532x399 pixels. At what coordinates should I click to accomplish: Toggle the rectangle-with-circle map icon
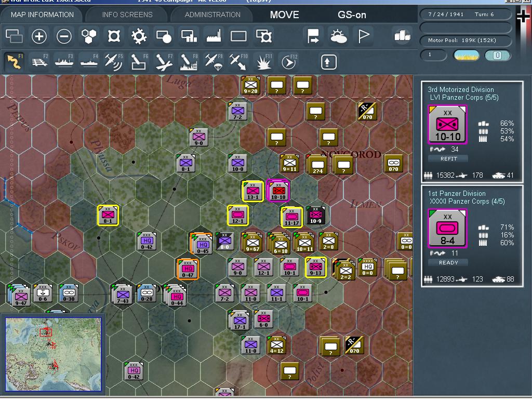coord(164,36)
